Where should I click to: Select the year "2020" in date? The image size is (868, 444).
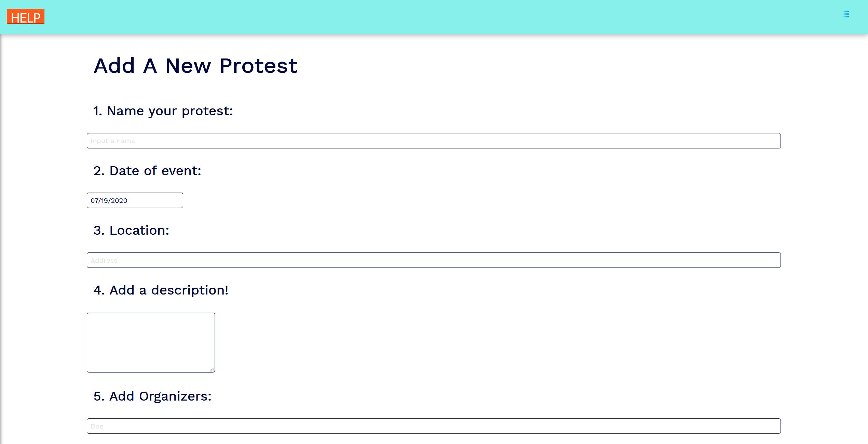[x=119, y=201]
